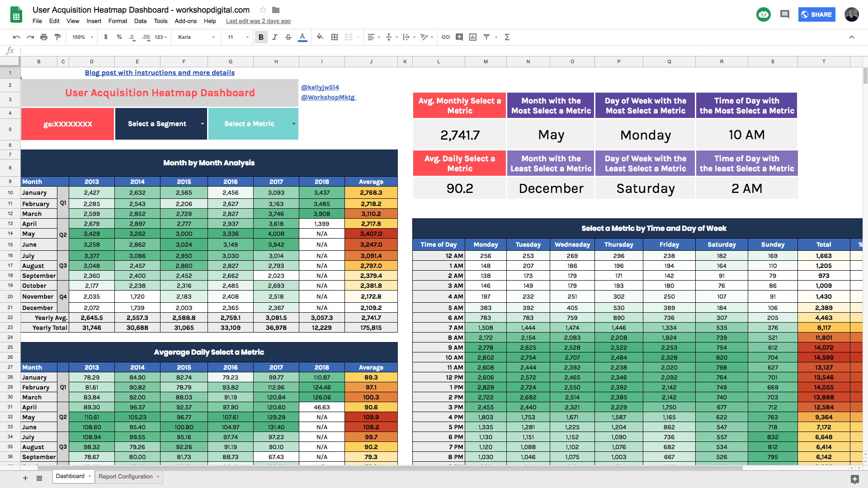This screenshot has width=868, height=488.
Task: Select the Paint format tool
Action: pos(57,37)
